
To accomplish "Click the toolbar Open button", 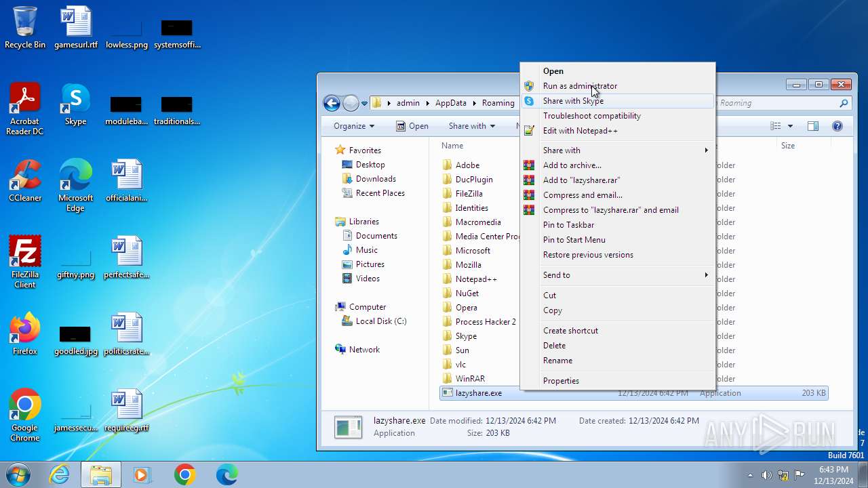I will [x=412, y=126].
